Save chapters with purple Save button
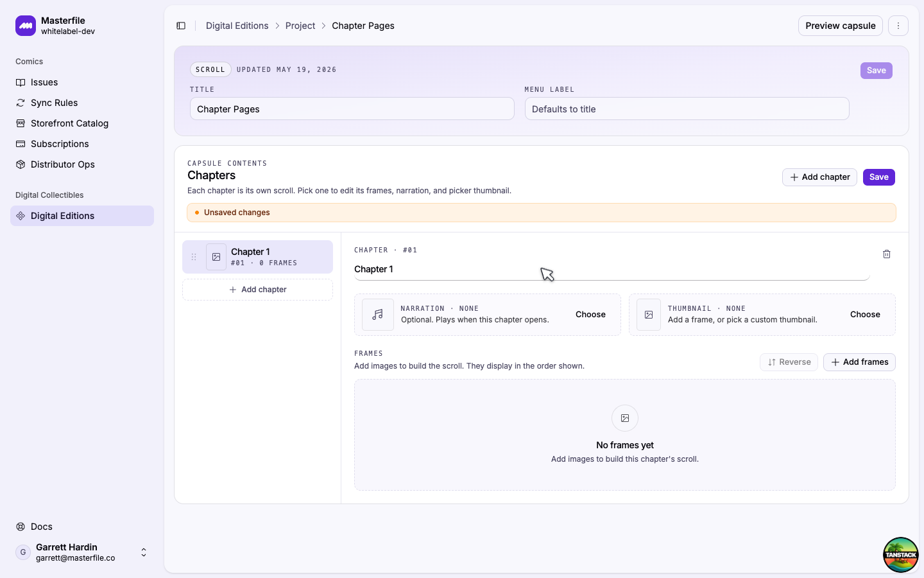Image resolution: width=924 pixels, height=578 pixels. pos(879,177)
